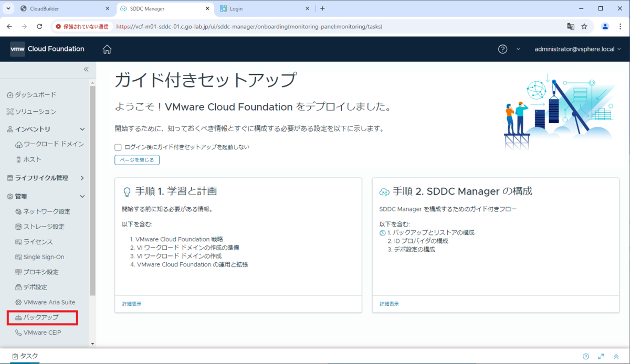The height and width of the screenshot is (364, 630).
Task: Click the ワークロード ドメイン cloud icon
Action: [x=19, y=145]
